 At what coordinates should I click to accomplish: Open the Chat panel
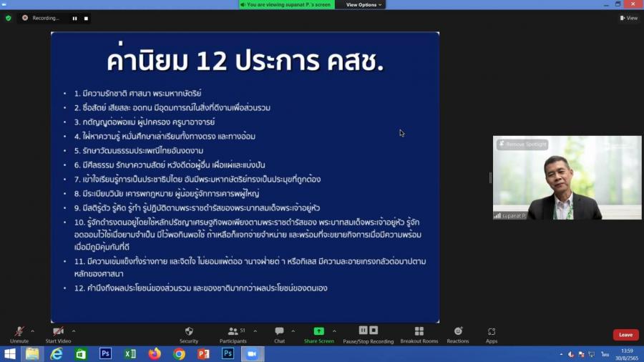click(279, 334)
